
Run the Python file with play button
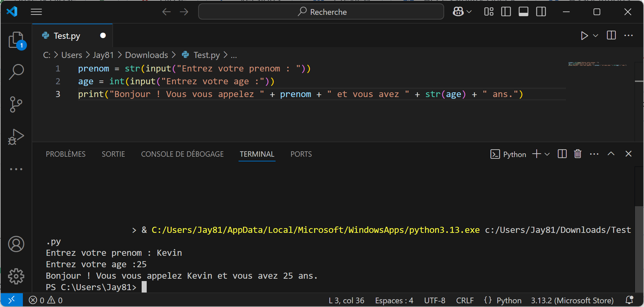[584, 36]
